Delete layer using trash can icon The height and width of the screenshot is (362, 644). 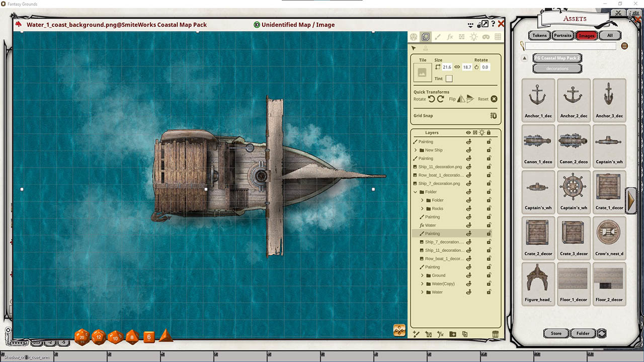(x=495, y=334)
